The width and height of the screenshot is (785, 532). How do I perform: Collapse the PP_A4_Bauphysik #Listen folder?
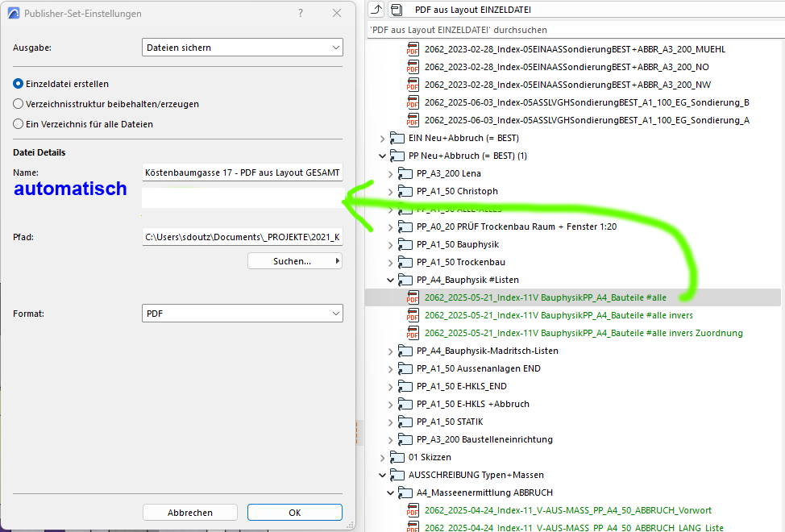(x=391, y=280)
